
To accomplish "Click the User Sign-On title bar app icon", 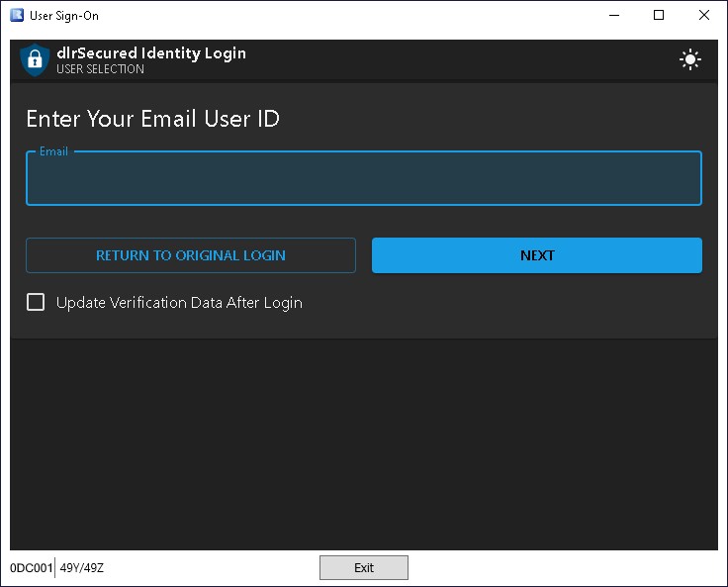I will coord(17,15).
